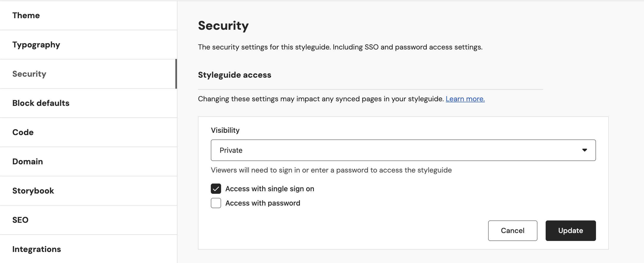
Task: Click the Styleguide access section heading
Action: tap(234, 75)
